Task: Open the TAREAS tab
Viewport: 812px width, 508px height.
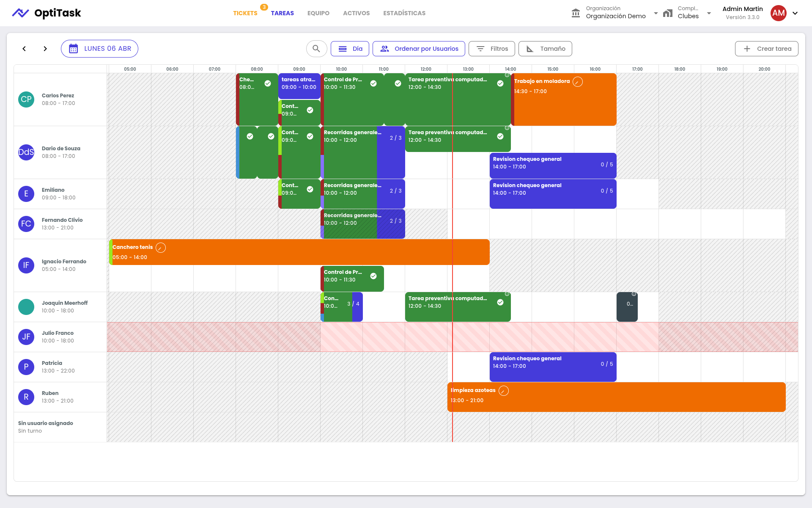Action: (283, 13)
